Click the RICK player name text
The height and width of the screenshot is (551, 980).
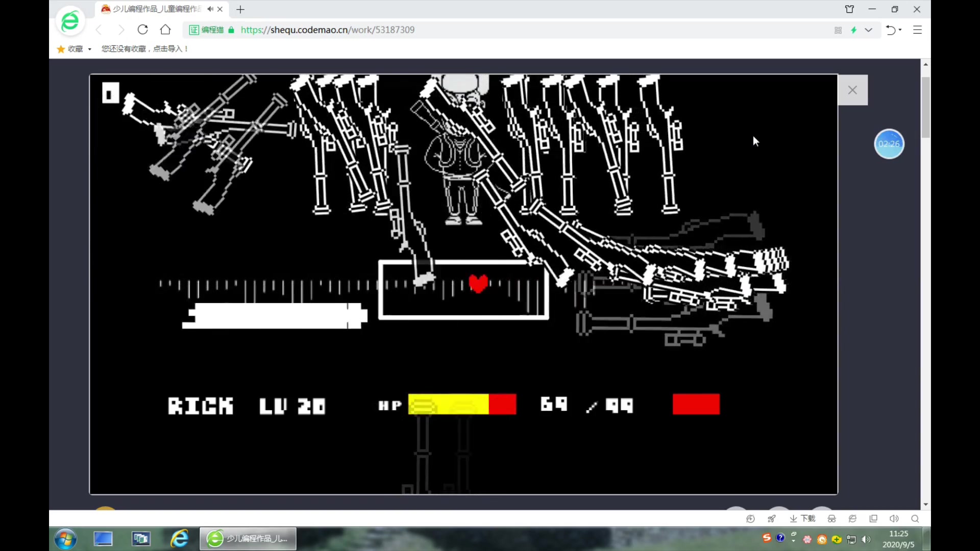pos(201,406)
